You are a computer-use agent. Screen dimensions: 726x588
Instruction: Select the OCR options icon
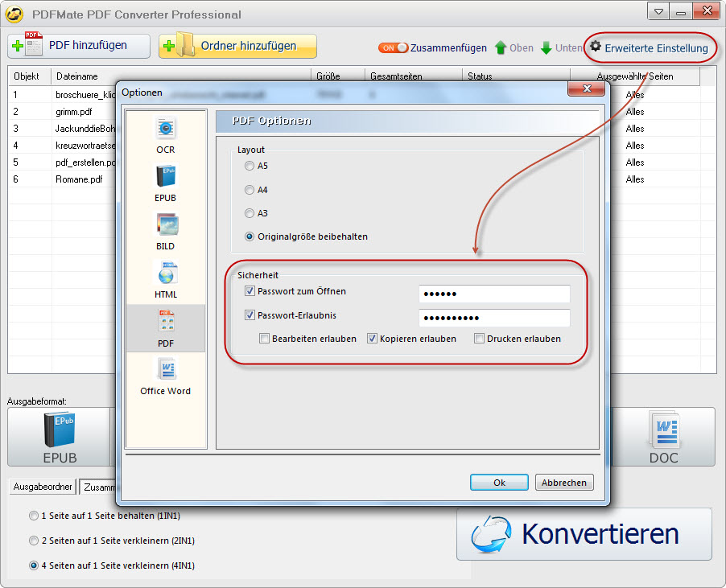pos(166,130)
